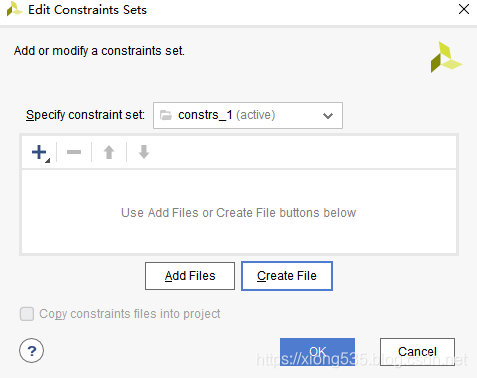Screen dimensions: 477x378
Task: Click the Vivado logo in the title bar
Action: tap(14, 9)
